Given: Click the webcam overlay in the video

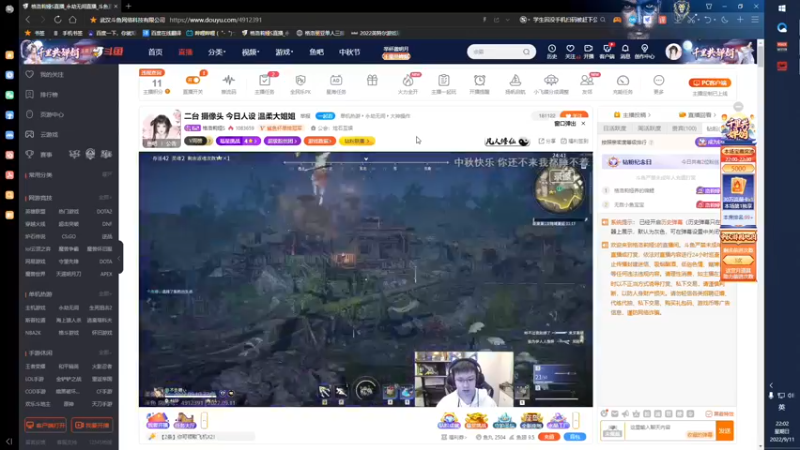Looking at the screenshot, I should [464, 379].
